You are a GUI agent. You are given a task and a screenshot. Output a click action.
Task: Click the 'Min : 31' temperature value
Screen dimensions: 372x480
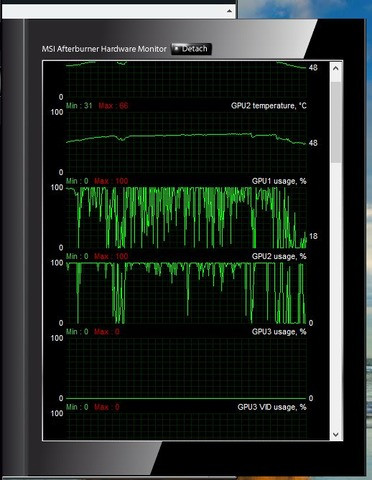coord(79,106)
